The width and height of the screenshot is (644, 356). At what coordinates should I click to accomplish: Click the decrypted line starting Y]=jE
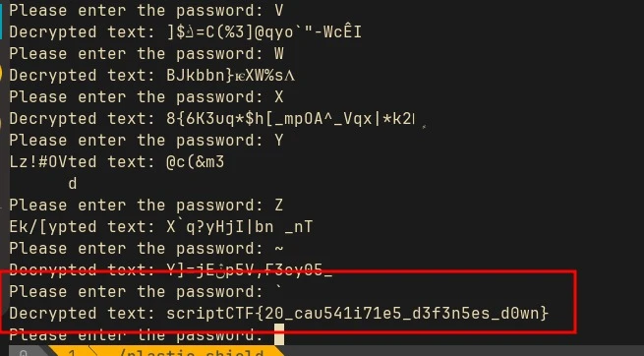pos(171,270)
